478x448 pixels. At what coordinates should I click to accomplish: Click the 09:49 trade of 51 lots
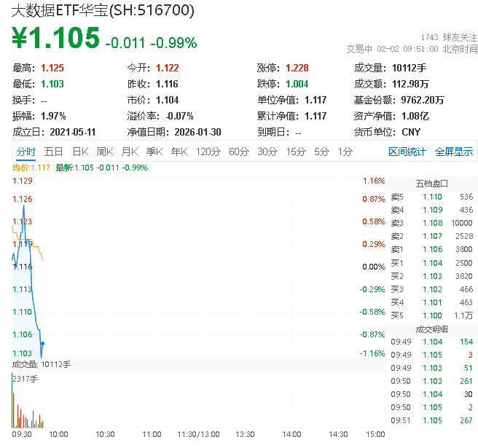431,368
